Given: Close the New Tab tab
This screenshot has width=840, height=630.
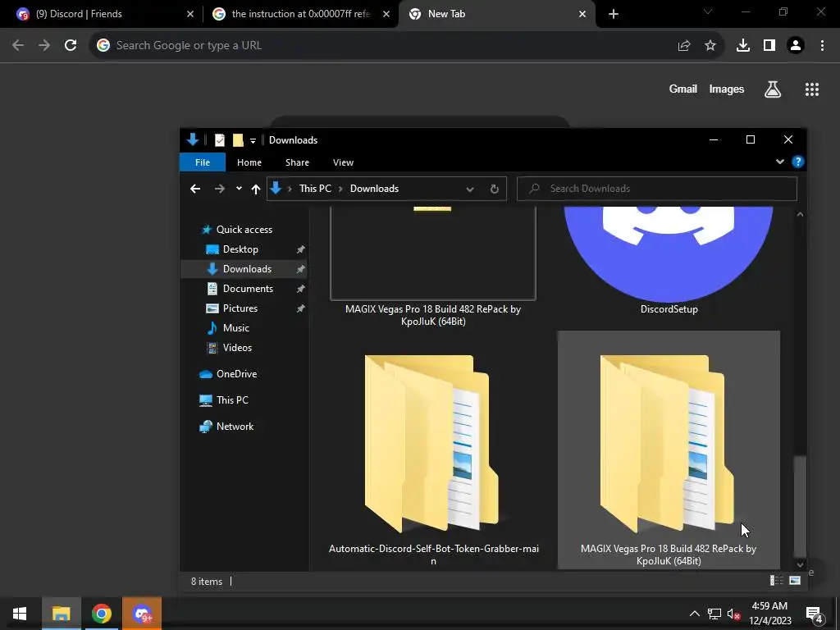Looking at the screenshot, I should click(582, 14).
